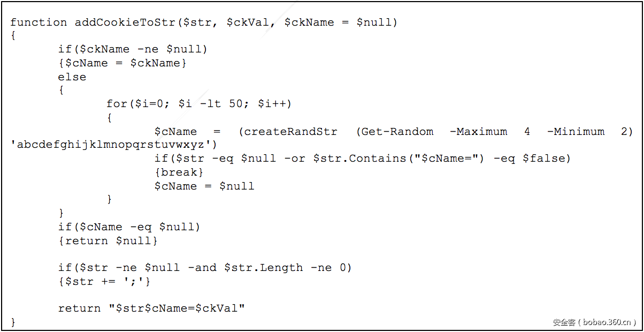Viewport: 644px width, 332px height.
Task: Click the -Maximum parameter
Action: [478, 132]
